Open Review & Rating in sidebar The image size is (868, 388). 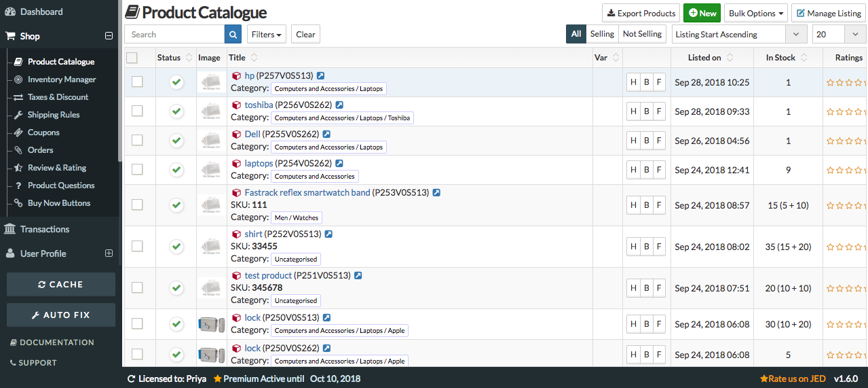coord(57,168)
